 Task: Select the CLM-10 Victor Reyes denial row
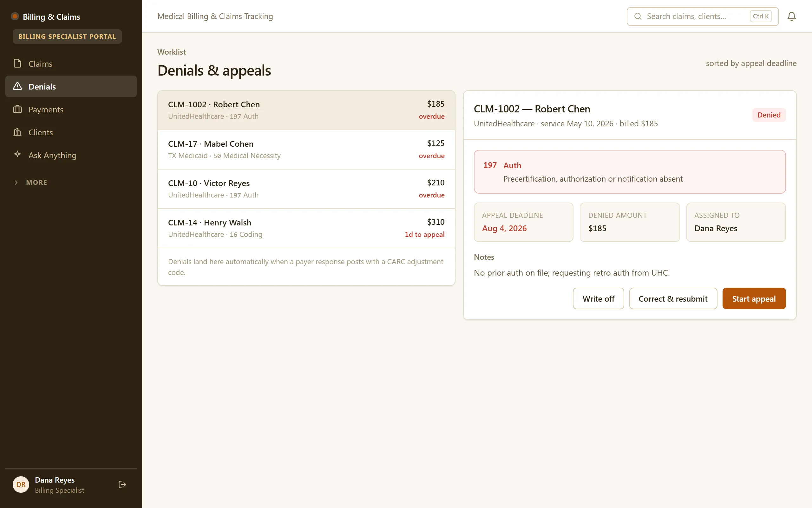306,189
